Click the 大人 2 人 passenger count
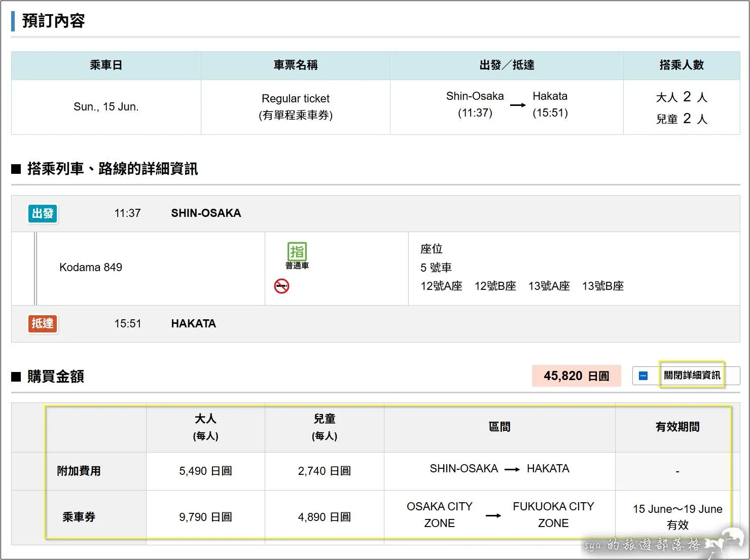This screenshot has height=560, width=750. coord(682,97)
